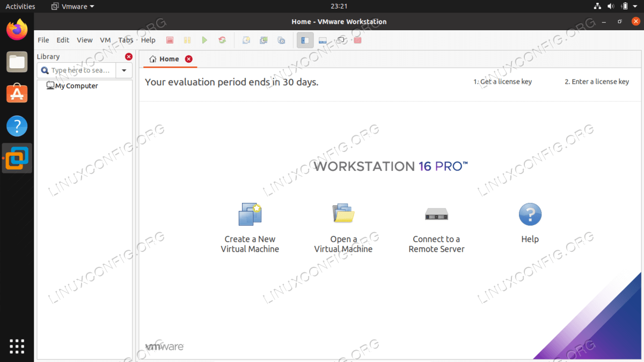Click the Create a New Virtual Machine label
Viewport: 644px width, 362px height.
coord(250,244)
